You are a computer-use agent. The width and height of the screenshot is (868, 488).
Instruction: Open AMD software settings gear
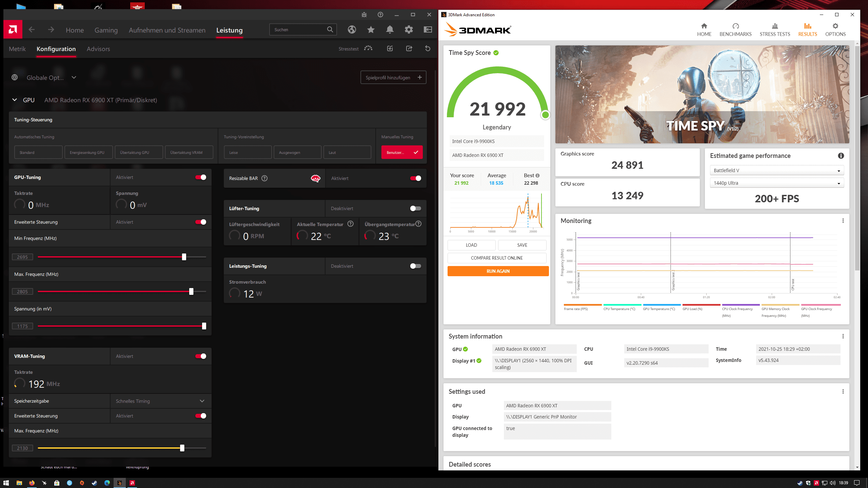click(x=409, y=30)
